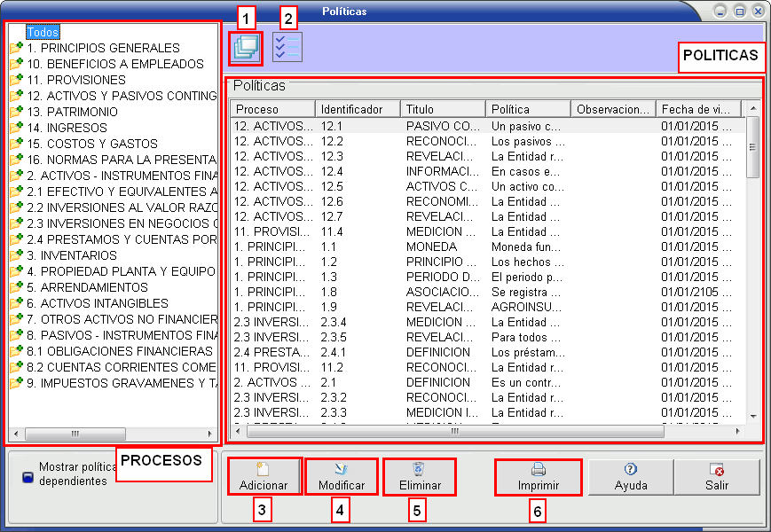Sort by the Identificador column header
The height and width of the screenshot is (532, 771).
(x=357, y=109)
